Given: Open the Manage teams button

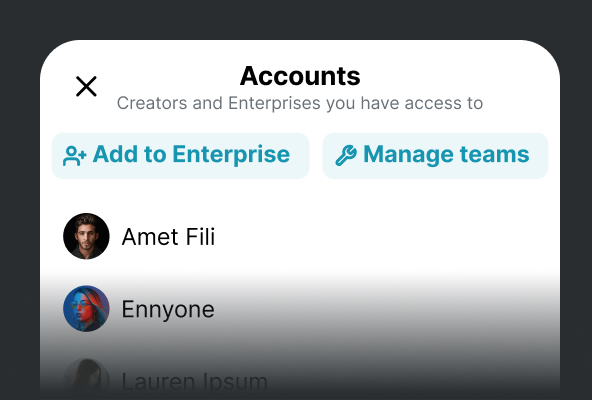Looking at the screenshot, I should click(435, 156).
